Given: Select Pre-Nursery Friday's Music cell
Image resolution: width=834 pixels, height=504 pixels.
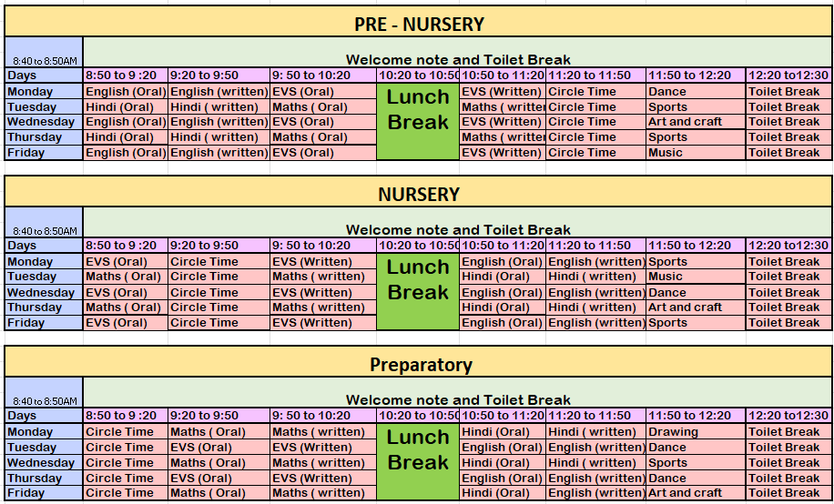Looking at the screenshot, I should [695, 153].
